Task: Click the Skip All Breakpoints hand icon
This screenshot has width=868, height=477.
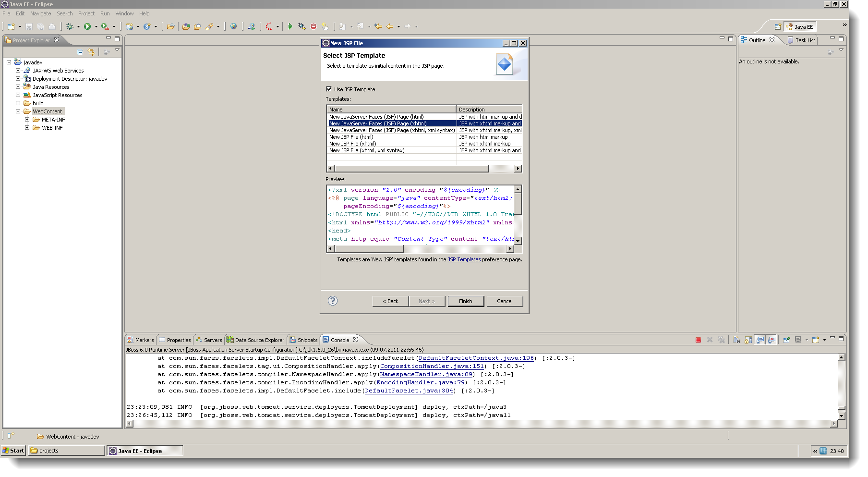Action: click(x=325, y=26)
